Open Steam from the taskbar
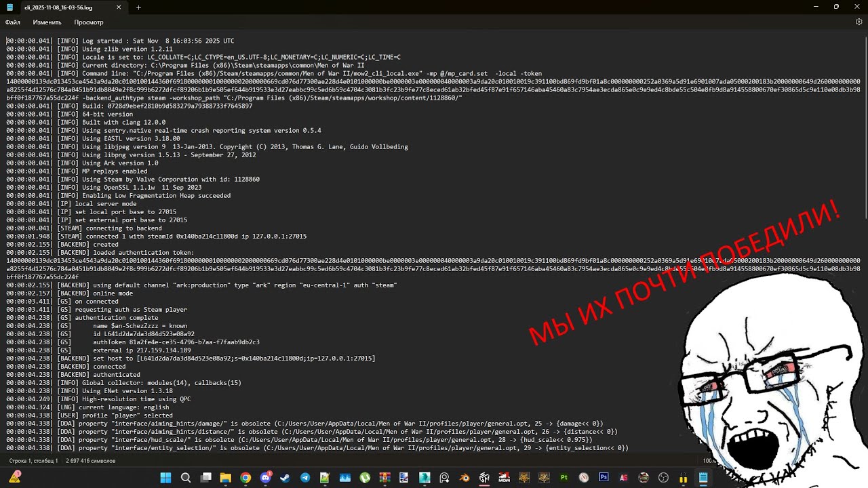This screenshot has height=488, width=868. 285,478
